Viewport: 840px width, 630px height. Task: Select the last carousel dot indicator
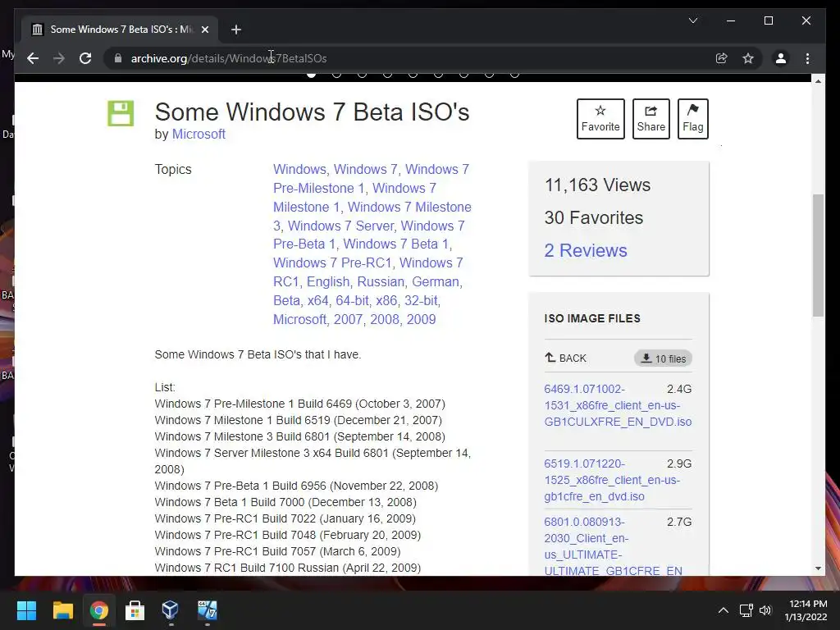point(514,75)
